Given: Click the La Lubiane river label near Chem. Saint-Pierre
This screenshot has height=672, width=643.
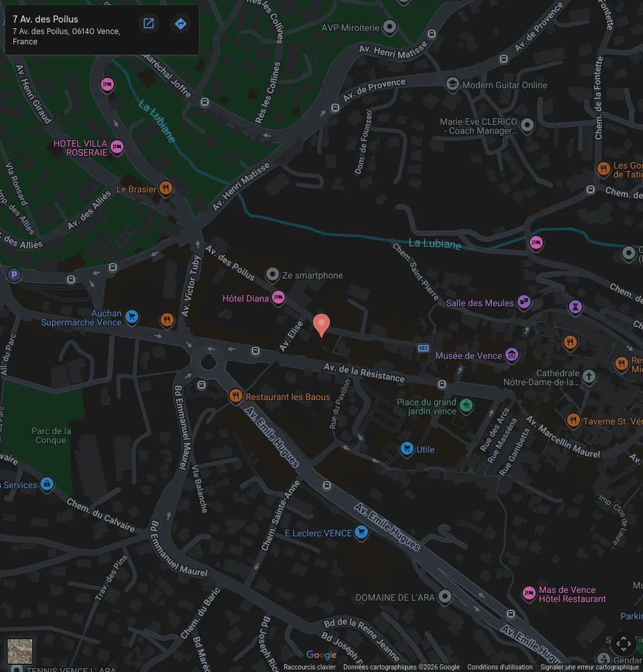Looking at the screenshot, I should [x=435, y=244].
